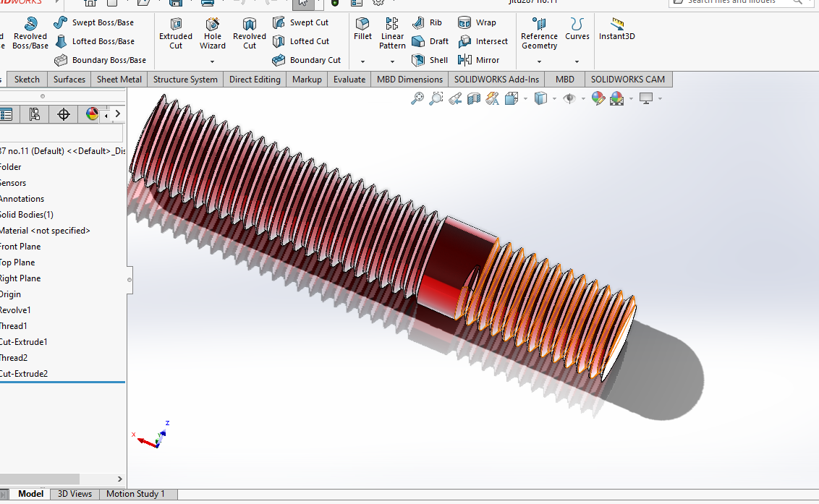Select the Rib tool
Viewport: 819px width, 504px height.
427,22
